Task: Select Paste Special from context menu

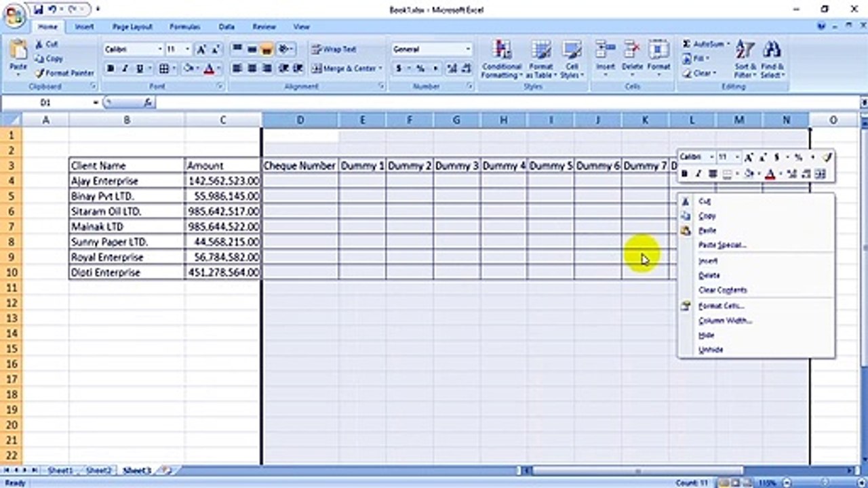Action: click(722, 245)
